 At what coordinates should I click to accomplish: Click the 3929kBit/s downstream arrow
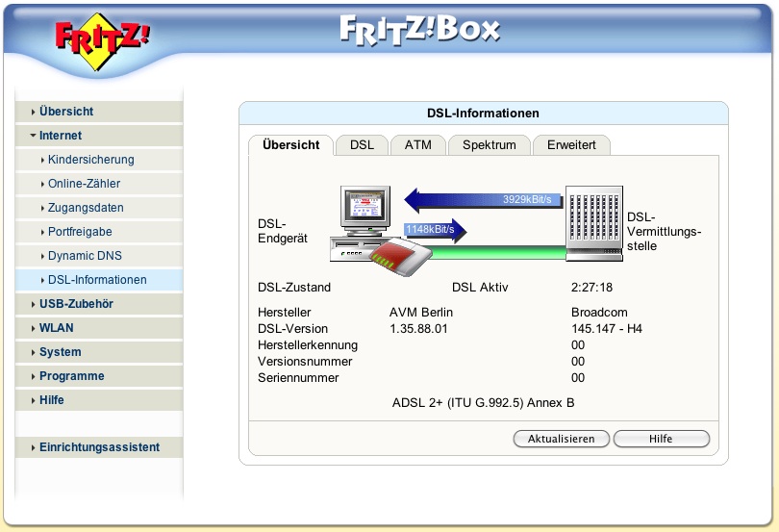click(x=483, y=200)
